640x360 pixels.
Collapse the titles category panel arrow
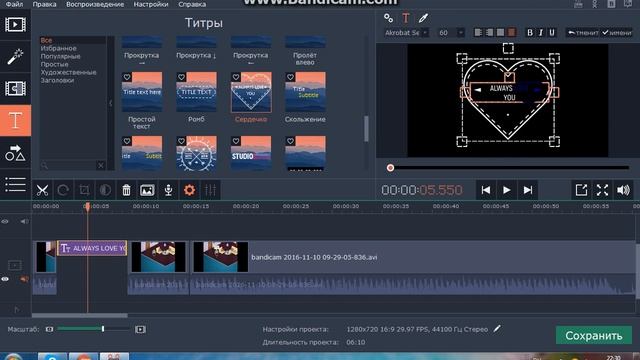pos(111,103)
